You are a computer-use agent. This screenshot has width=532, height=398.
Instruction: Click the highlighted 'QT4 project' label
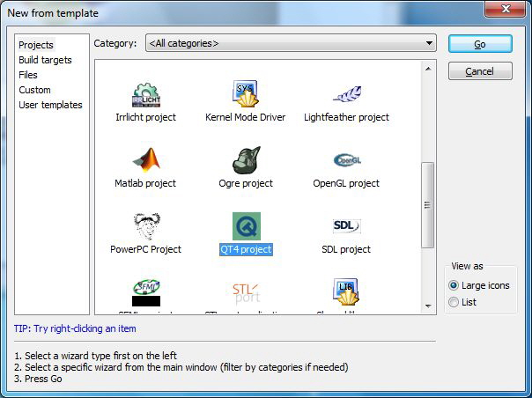pos(246,249)
